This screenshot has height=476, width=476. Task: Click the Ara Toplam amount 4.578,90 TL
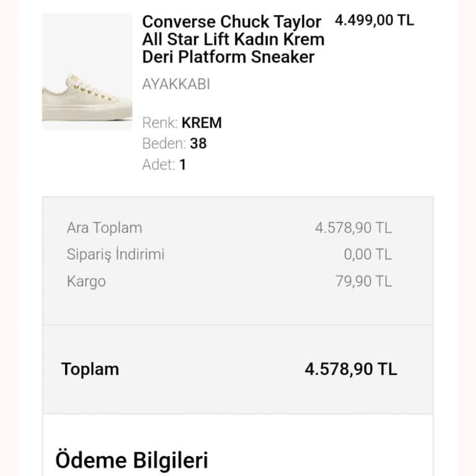pos(353,227)
